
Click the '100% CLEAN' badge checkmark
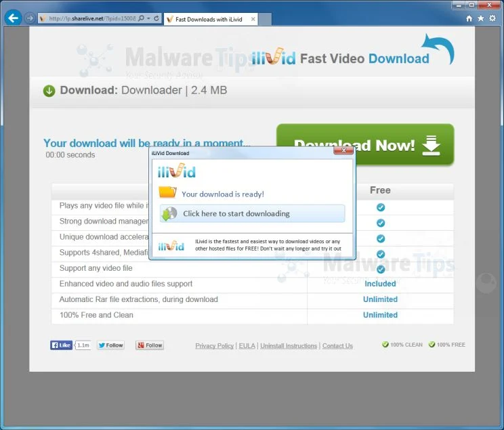click(385, 345)
